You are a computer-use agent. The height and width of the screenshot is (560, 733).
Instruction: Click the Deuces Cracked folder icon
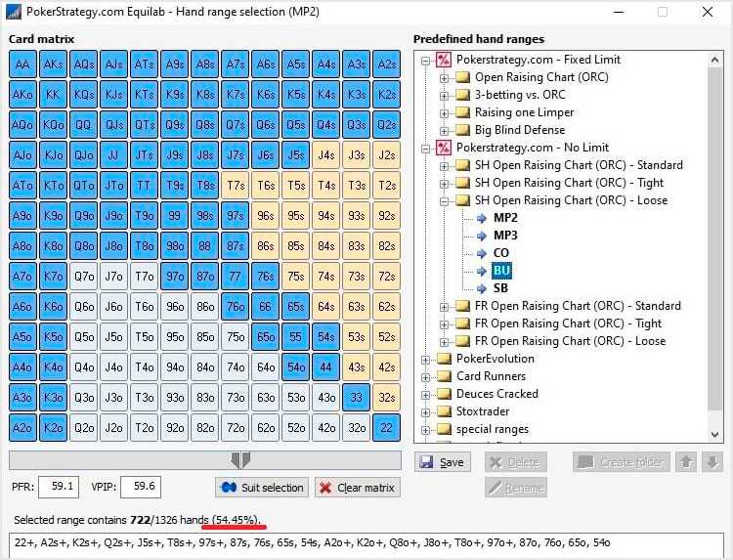click(444, 394)
